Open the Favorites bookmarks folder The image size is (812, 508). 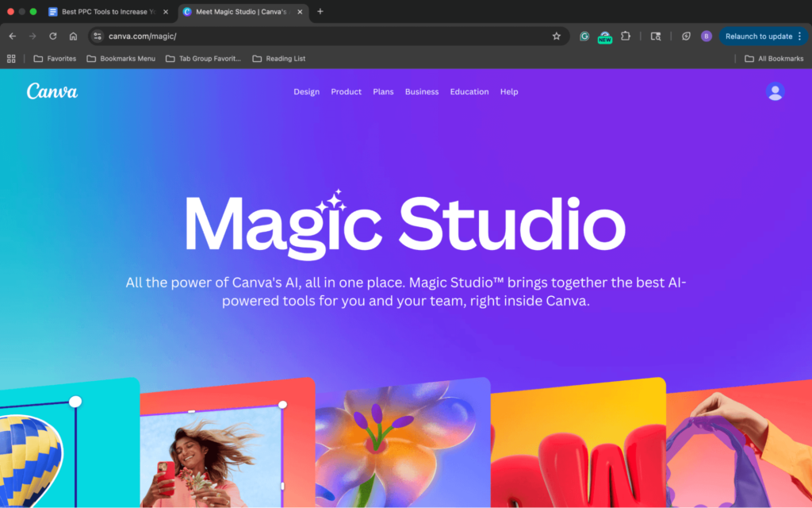(55, 59)
